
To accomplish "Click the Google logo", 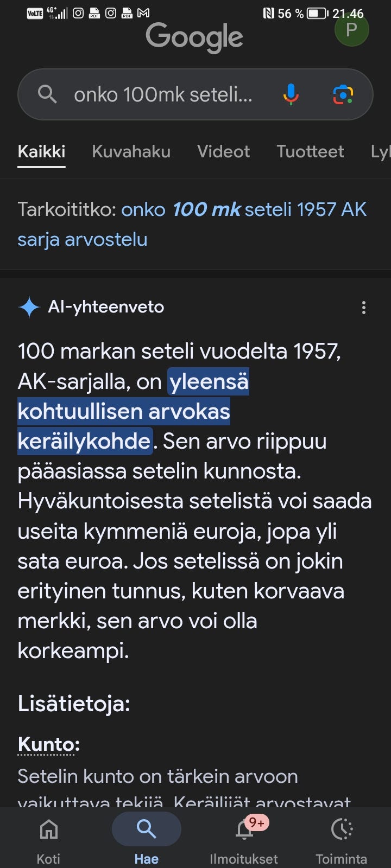I will coord(194,36).
